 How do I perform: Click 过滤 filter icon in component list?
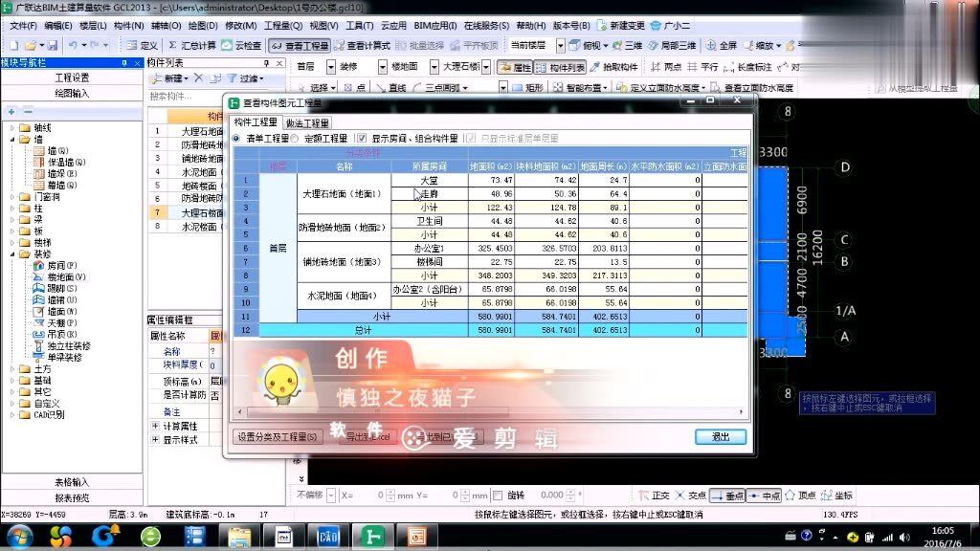pyautogui.click(x=245, y=78)
